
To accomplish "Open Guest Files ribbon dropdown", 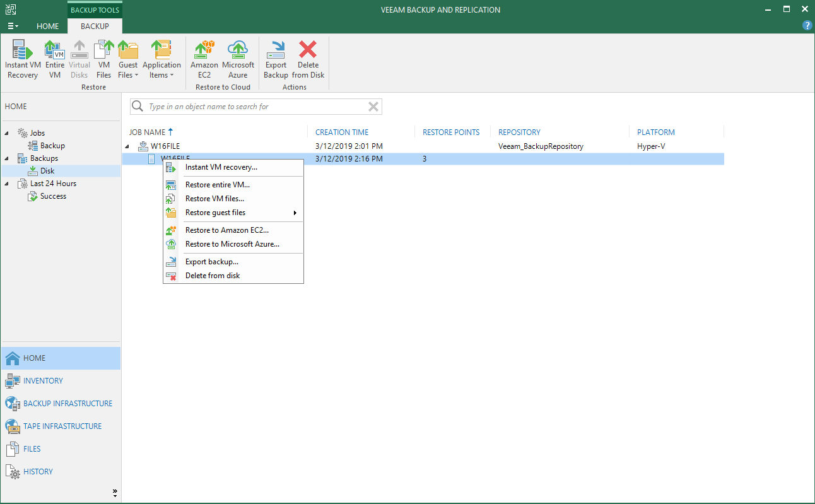I will 128,59.
